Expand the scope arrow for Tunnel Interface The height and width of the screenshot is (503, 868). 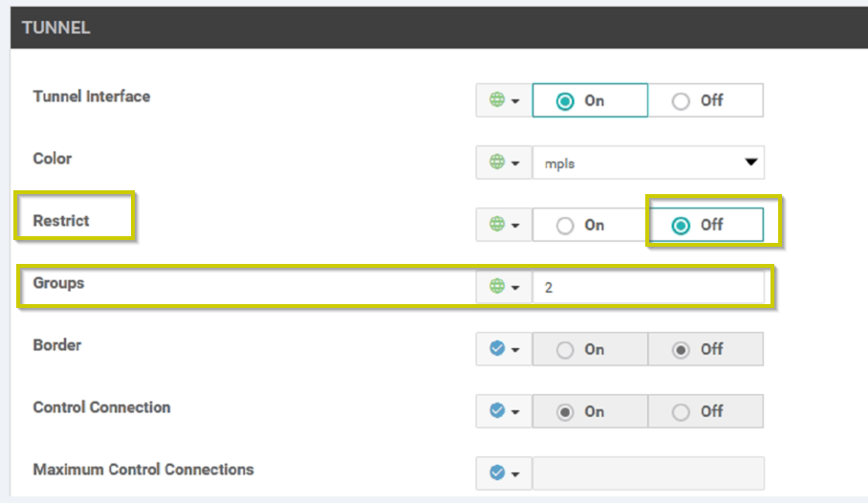[515, 100]
